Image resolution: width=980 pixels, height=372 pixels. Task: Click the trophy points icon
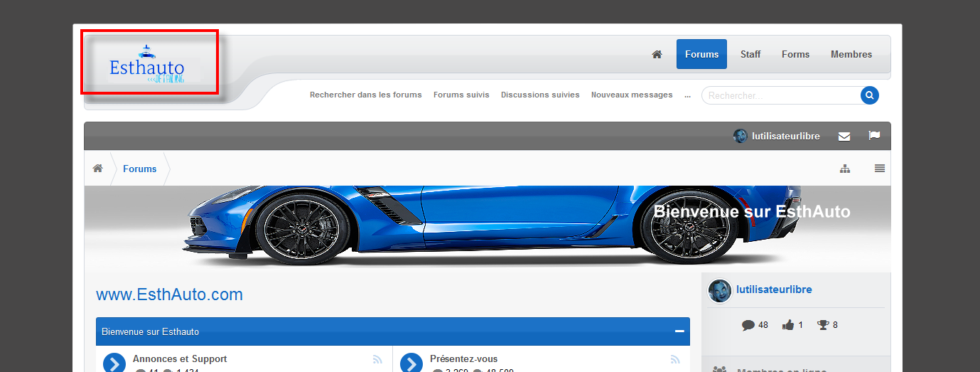pyautogui.click(x=823, y=325)
